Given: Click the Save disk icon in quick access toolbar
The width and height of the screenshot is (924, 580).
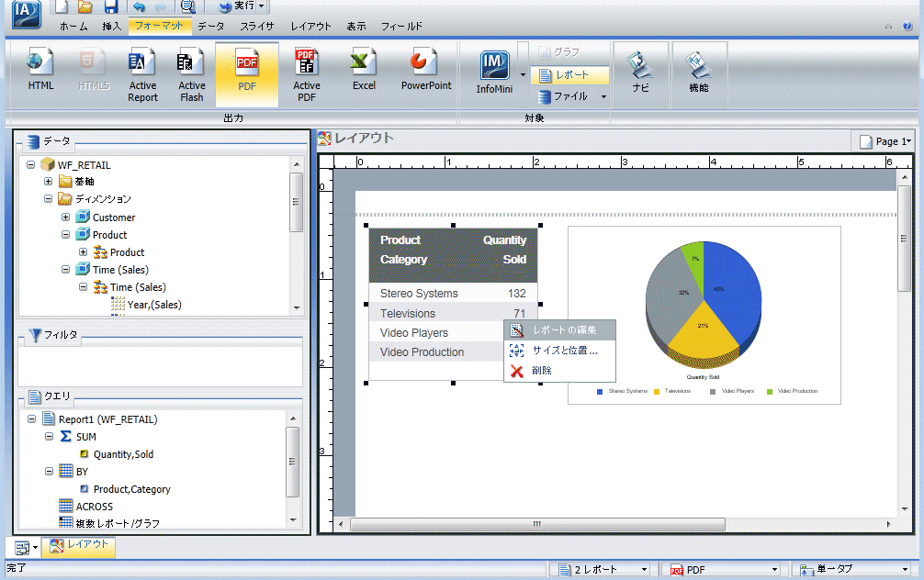Looking at the screenshot, I should point(111,6).
